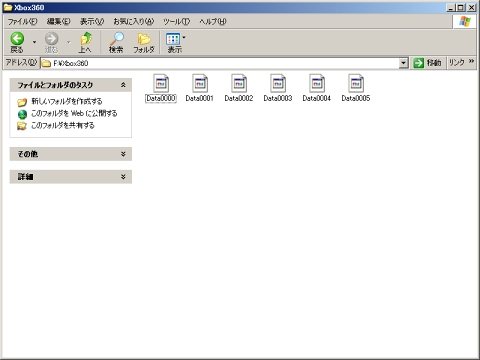Click the new folder task icon
This screenshot has width=480, height=360.
[x=22, y=102]
